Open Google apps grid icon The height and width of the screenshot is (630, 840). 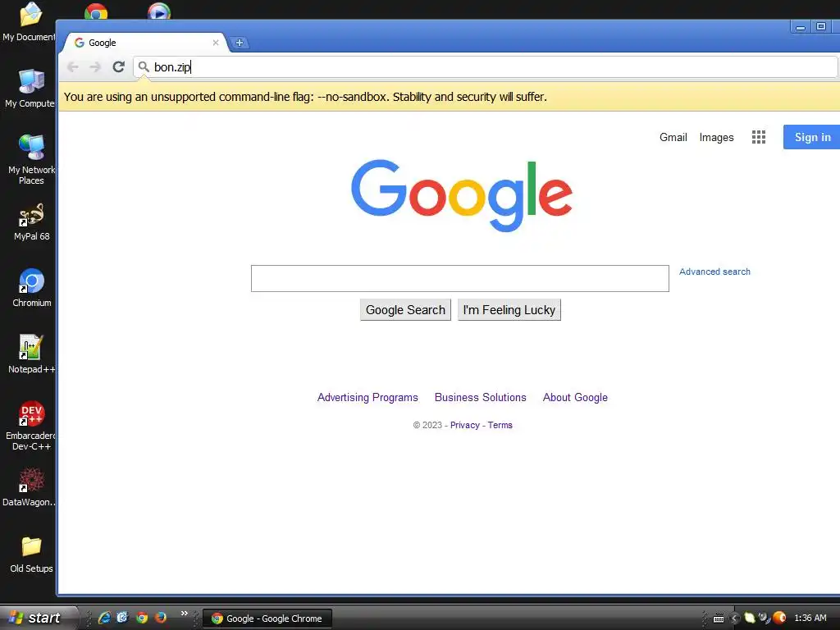point(759,137)
